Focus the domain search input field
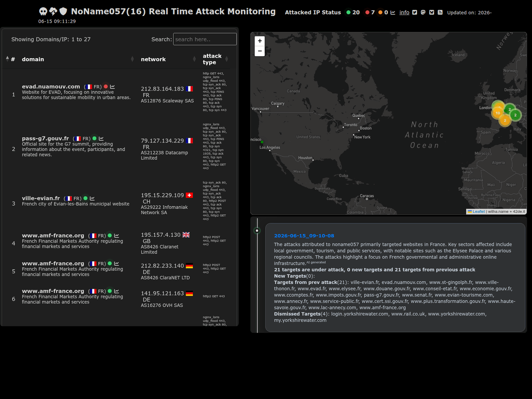The height and width of the screenshot is (399, 532). (x=205, y=39)
